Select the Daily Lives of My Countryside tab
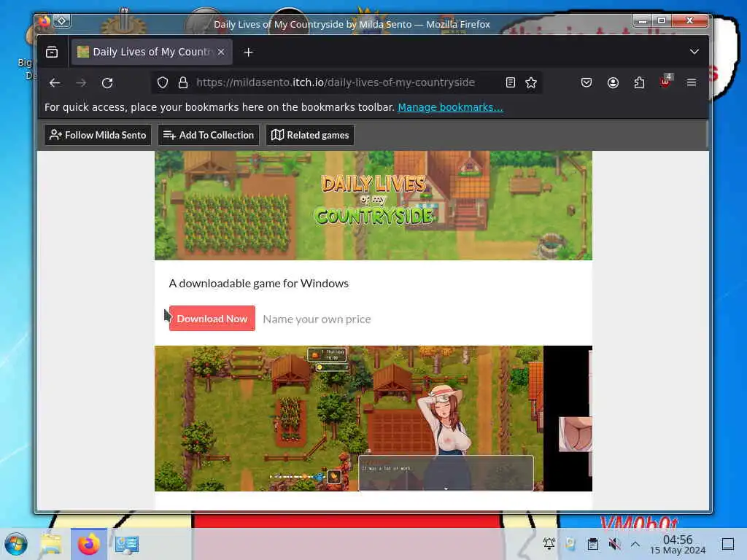Screen dimensions: 747x560 click(x=152, y=52)
